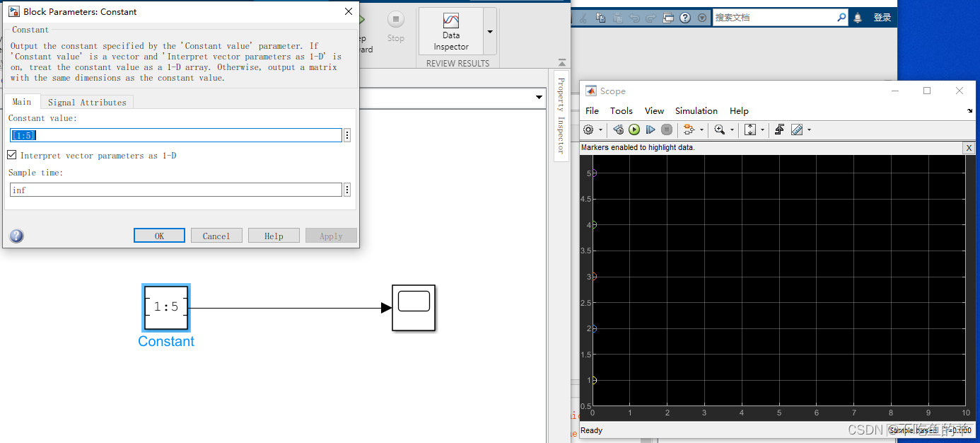Click the cut scissors icon in quick access
This screenshot has height=443, width=980.
coord(583,18)
